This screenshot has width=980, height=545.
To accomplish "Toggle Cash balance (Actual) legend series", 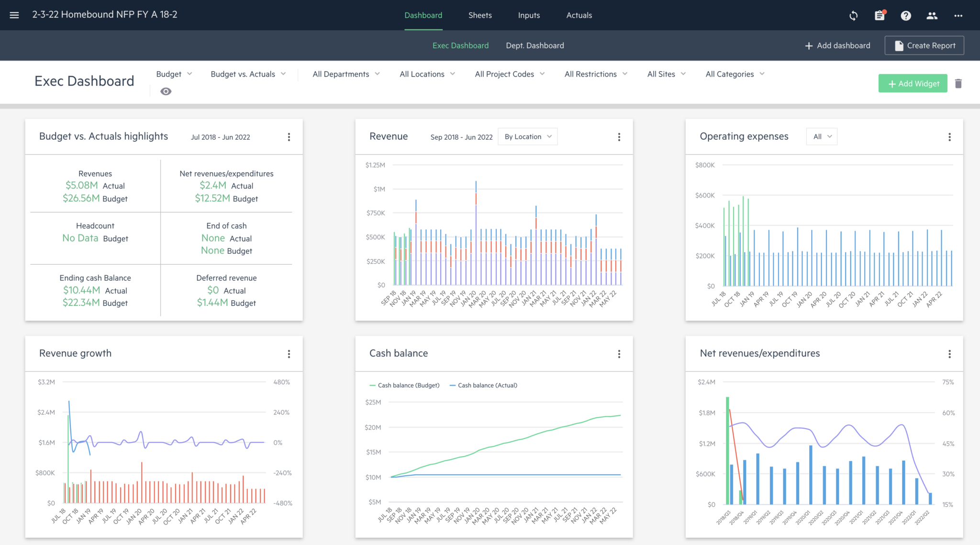I will pyautogui.click(x=483, y=385).
